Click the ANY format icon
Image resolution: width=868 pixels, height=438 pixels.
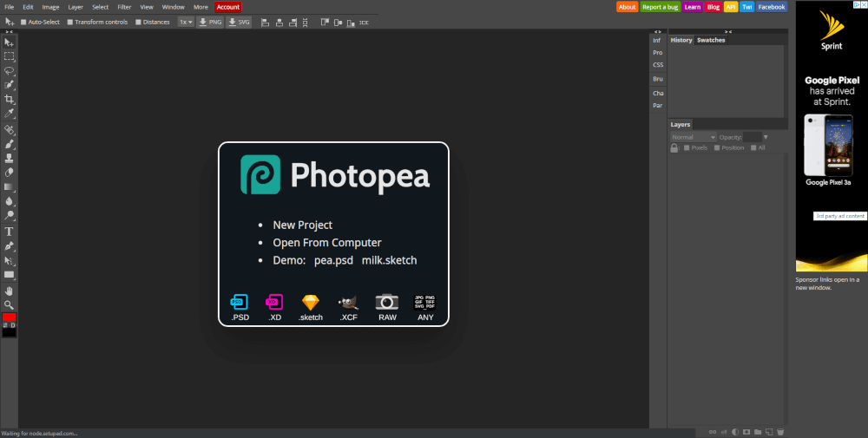(x=425, y=302)
